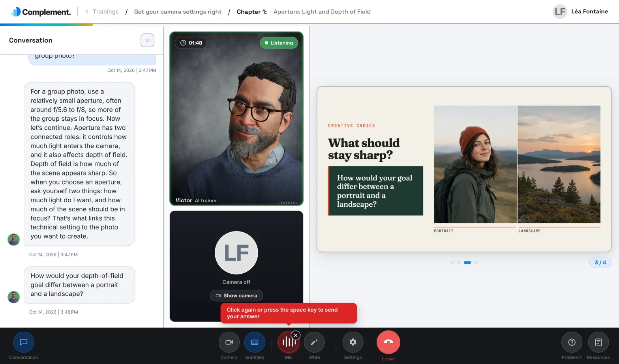The width and height of the screenshot is (619, 364).
Task: Click the CREATIVE CHOICE slide label
Action: coord(352,126)
